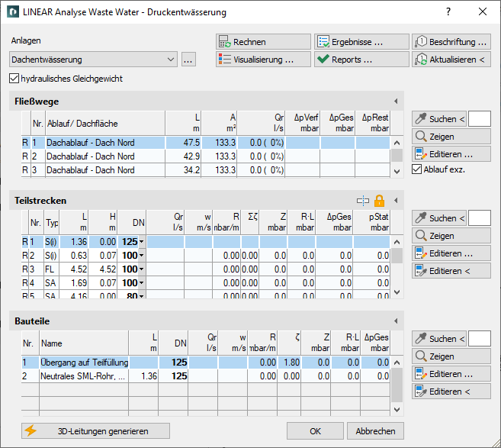Image resolution: width=501 pixels, height=448 pixels.
Task: Collapse the Teilstrecken section arrow
Action: point(396,201)
